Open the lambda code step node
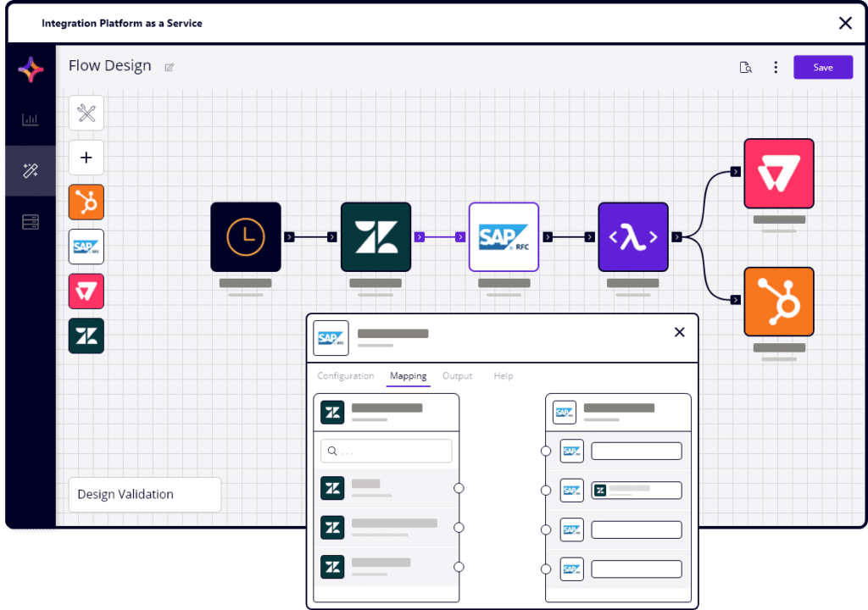 click(x=633, y=237)
